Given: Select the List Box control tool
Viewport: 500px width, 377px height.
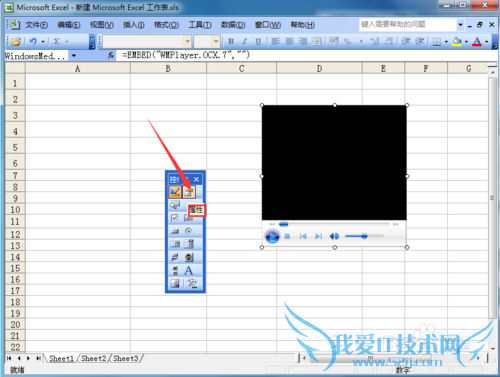Looking at the screenshot, I should (x=175, y=244).
